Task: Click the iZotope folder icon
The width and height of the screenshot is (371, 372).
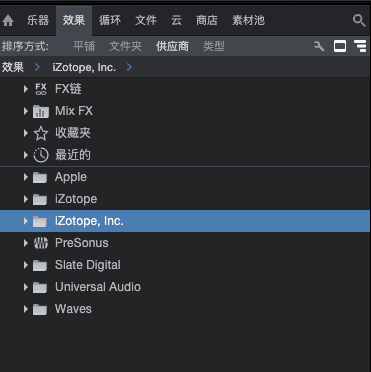Action: coord(40,199)
